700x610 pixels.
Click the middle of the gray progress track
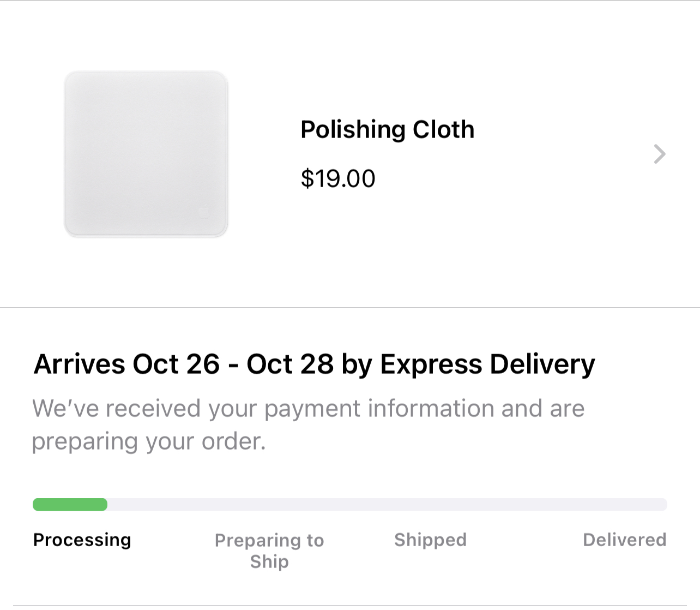(x=382, y=505)
